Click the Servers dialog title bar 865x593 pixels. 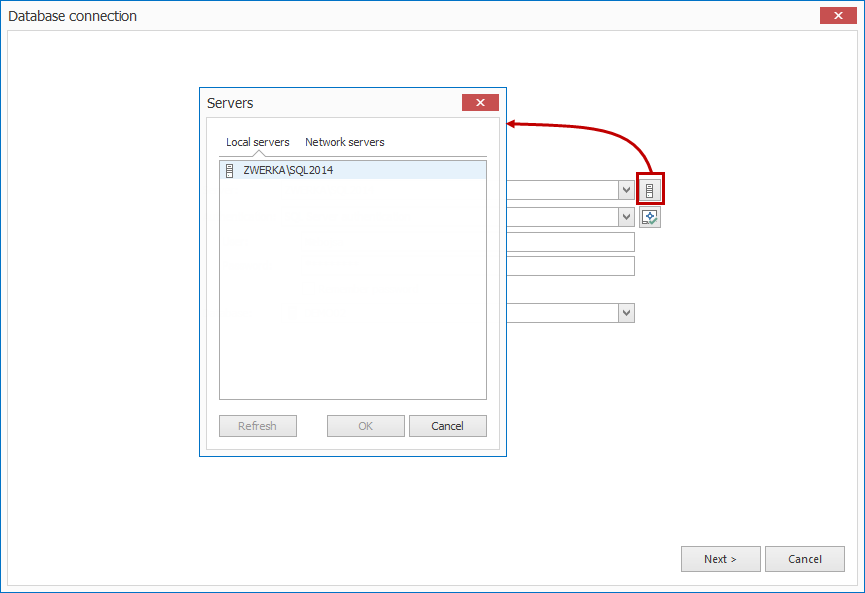(330, 103)
